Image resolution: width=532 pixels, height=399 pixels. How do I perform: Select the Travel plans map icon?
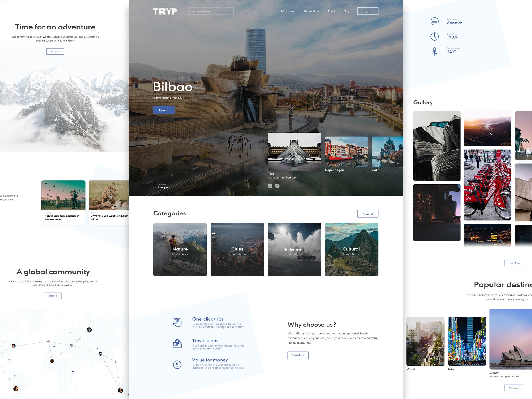pyautogui.click(x=177, y=343)
